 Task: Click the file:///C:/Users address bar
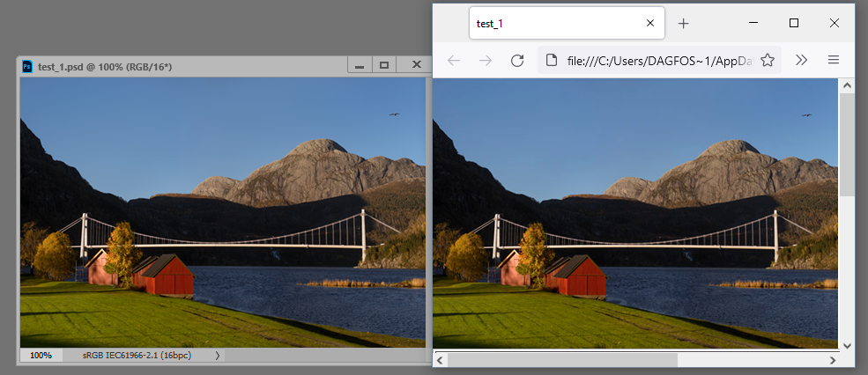click(x=659, y=60)
